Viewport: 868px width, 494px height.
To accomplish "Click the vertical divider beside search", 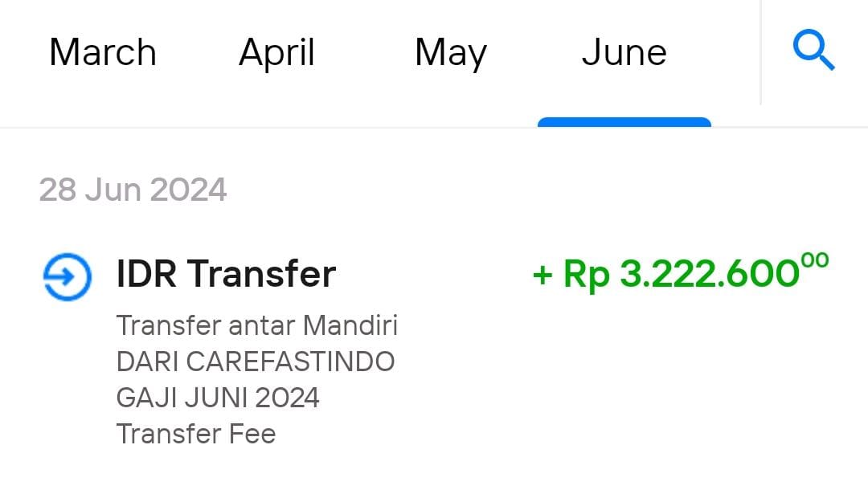I will point(761,52).
